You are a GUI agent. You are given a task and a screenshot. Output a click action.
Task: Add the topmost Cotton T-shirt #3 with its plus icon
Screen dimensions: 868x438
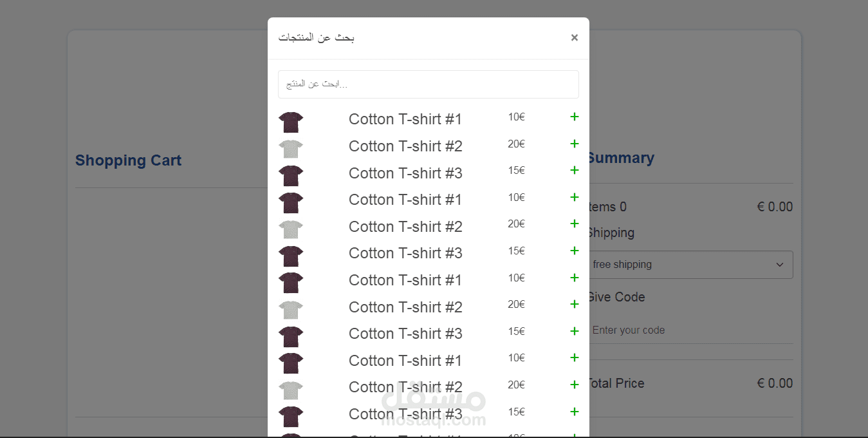click(x=575, y=170)
